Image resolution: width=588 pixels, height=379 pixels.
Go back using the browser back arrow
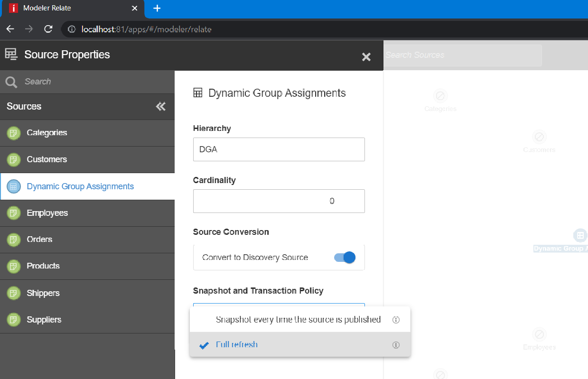[10, 29]
